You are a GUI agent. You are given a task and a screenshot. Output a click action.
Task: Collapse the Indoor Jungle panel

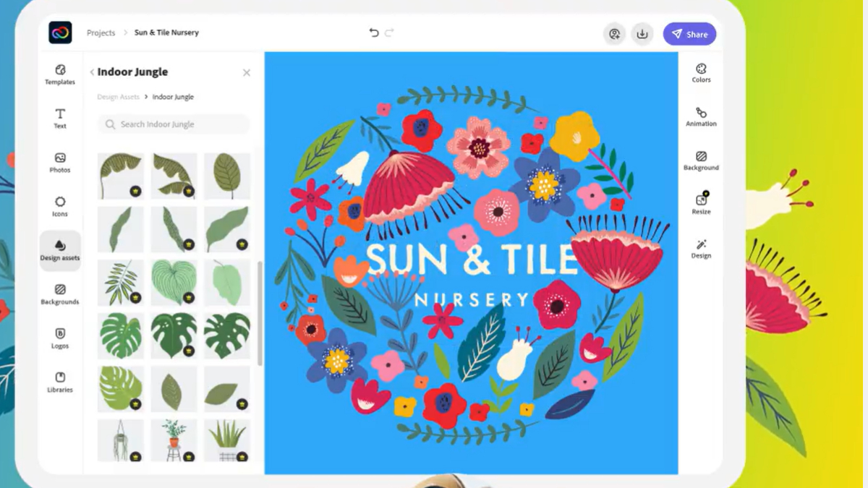(x=91, y=72)
